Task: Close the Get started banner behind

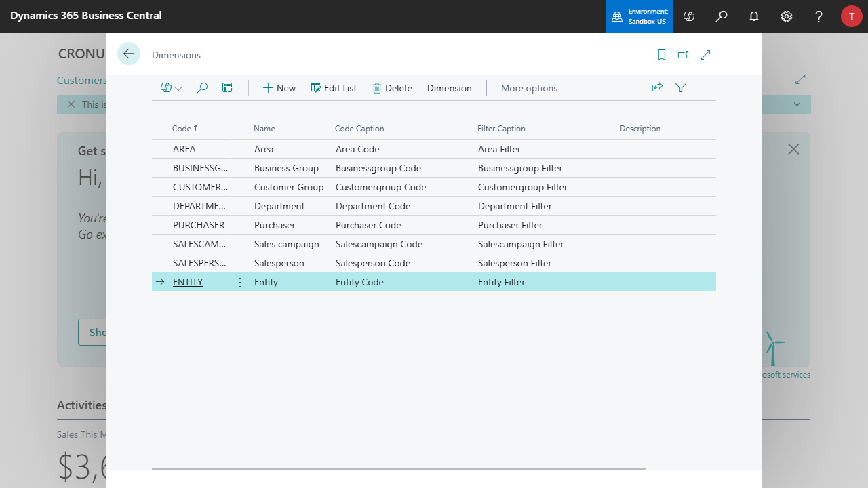Action: point(793,149)
